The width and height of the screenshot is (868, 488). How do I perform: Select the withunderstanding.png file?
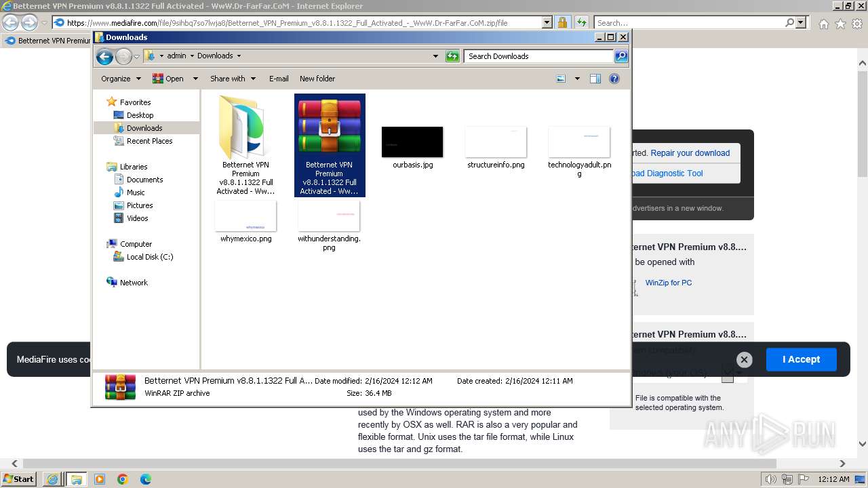click(x=329, y=226)
